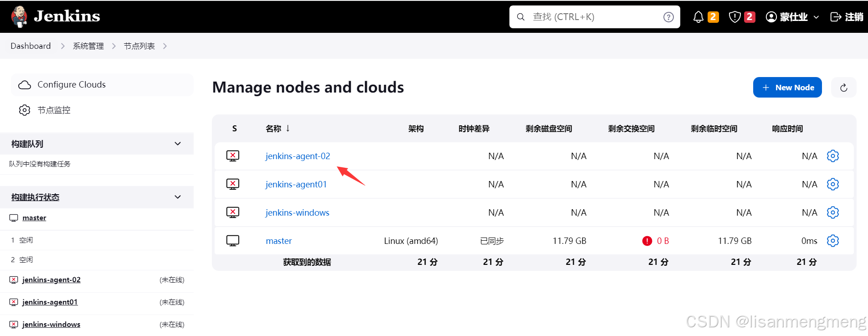Open master in executor status list

[34, 218]
